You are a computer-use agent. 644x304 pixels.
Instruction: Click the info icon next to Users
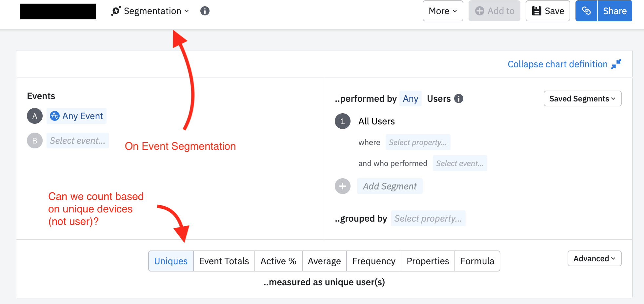pos(459,98)
